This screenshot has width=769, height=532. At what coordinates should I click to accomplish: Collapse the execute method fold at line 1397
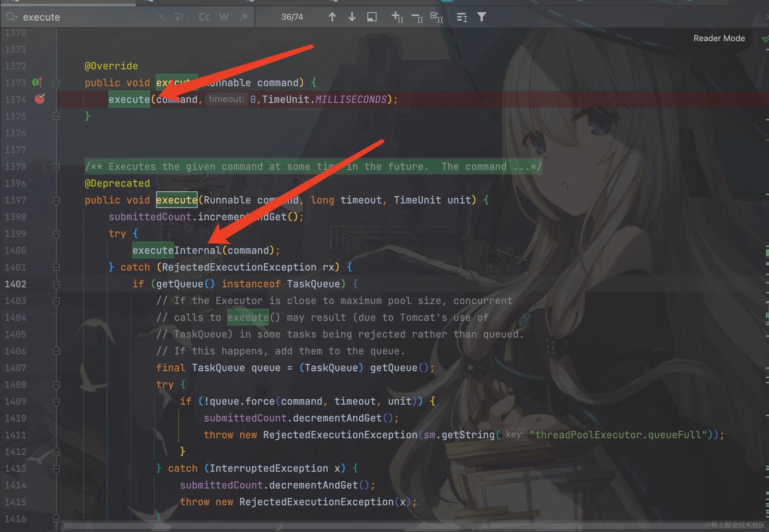click(56, 200)
